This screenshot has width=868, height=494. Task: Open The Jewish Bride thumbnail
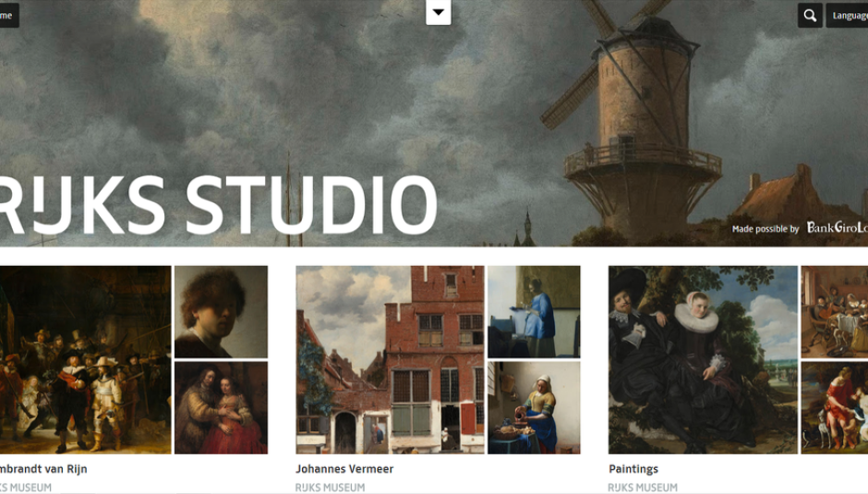click(x=221, y=407)
